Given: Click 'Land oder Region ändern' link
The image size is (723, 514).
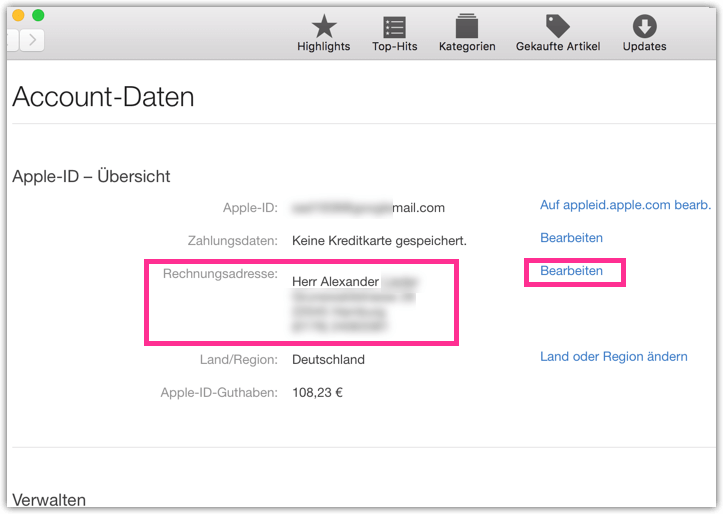Looking at the screenshot, I should point(614,356).
